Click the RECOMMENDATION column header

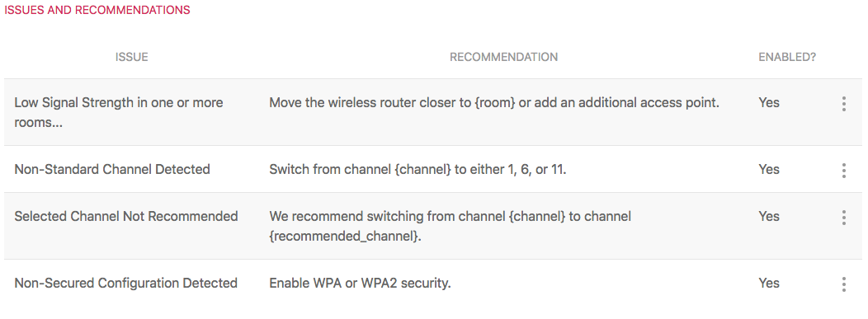[504, 57]
